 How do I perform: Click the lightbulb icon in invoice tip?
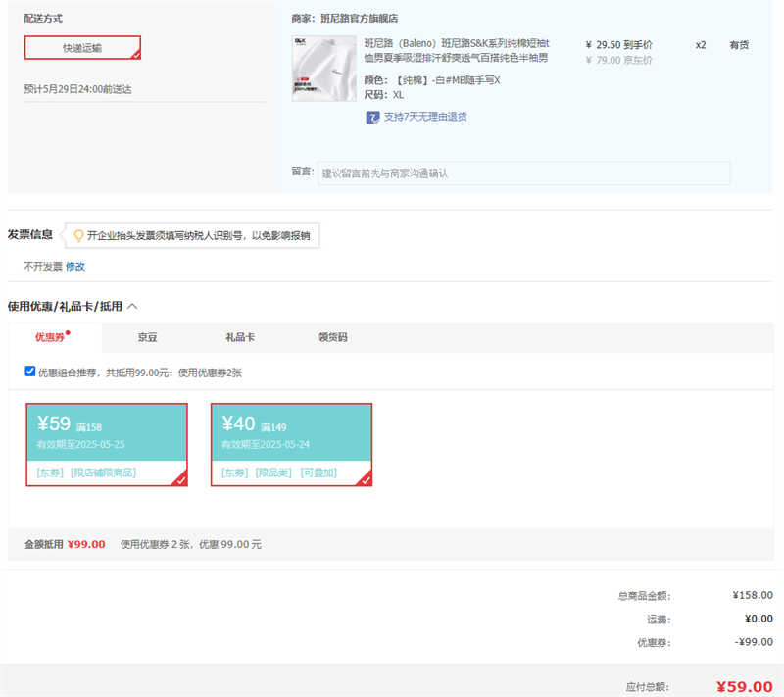pos(78,235)
